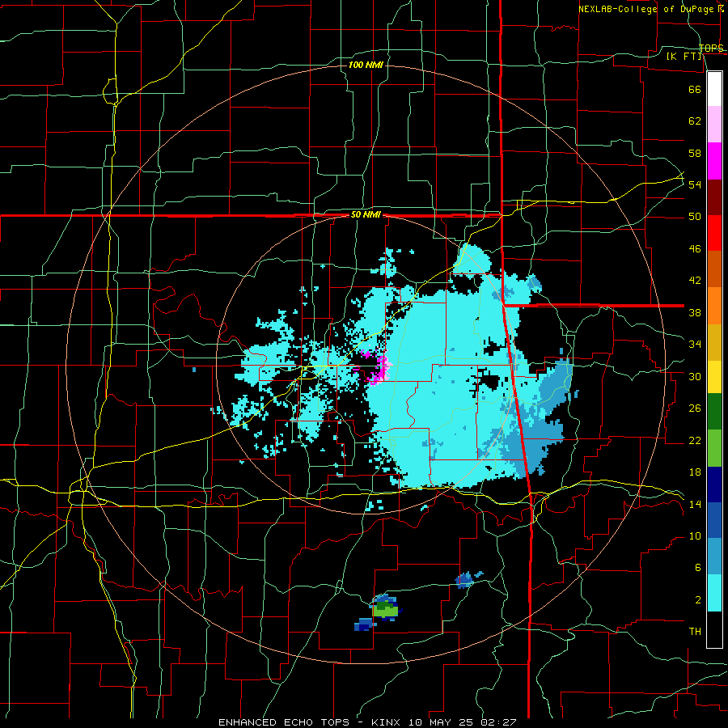Click the bright red legend swatch
Image resolution: width=728 pixels, height=728 pixels.
[x=714, y=233]
